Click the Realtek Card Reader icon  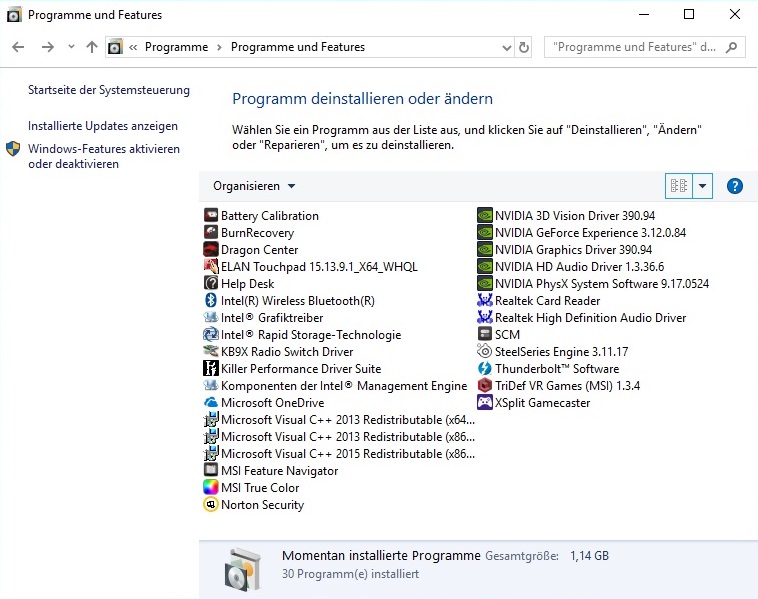[484, 300]
